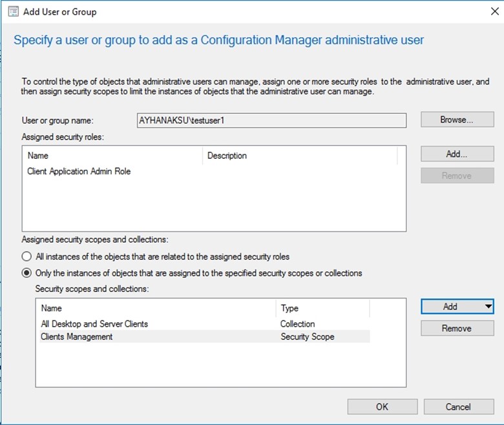Click the Add scopes button label

(450, 306)
